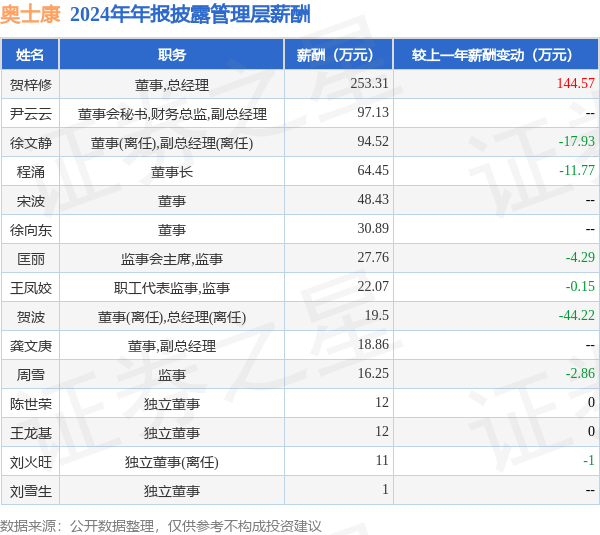This screenshot has width=600, height=535.
Task: Select the name cell 徐向东
Action: tap(31, 230)
